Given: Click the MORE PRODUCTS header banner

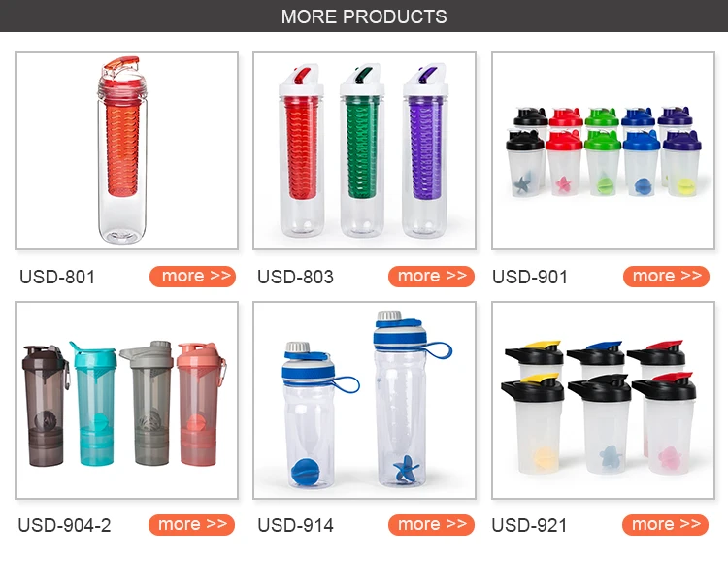Looking at the screenshot, I should tap(364, 16).
